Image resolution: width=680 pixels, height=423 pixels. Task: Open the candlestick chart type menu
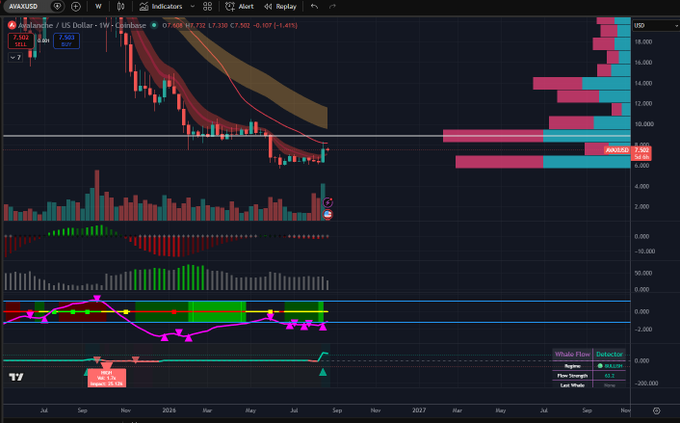click(x=121, y=7)
